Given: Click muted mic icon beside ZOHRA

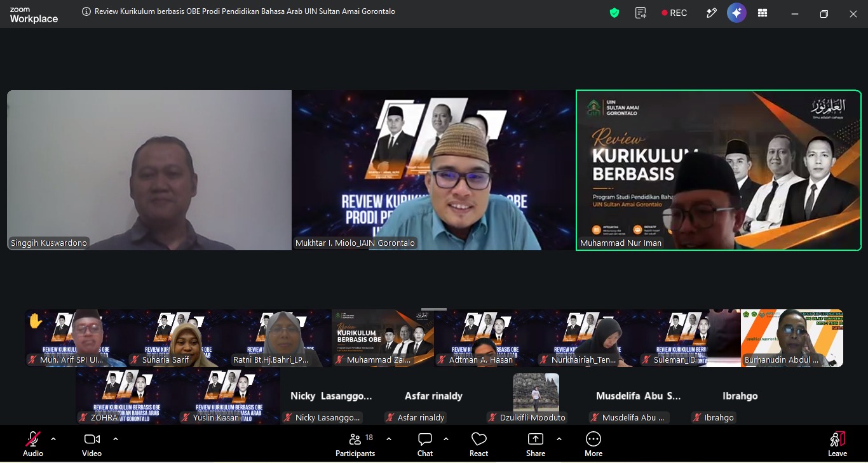Looking at the screenshot, I should [x=84, y=417].
